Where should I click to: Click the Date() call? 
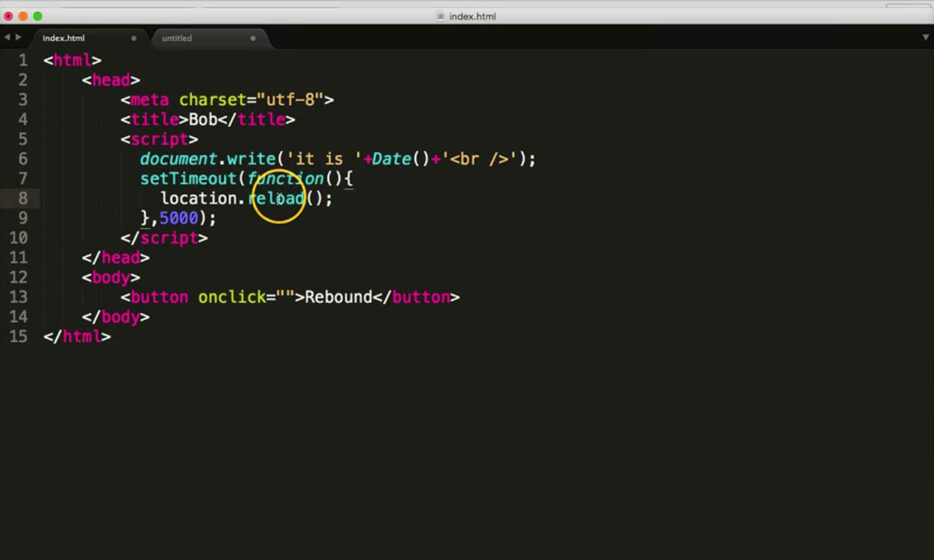point(401,159)
